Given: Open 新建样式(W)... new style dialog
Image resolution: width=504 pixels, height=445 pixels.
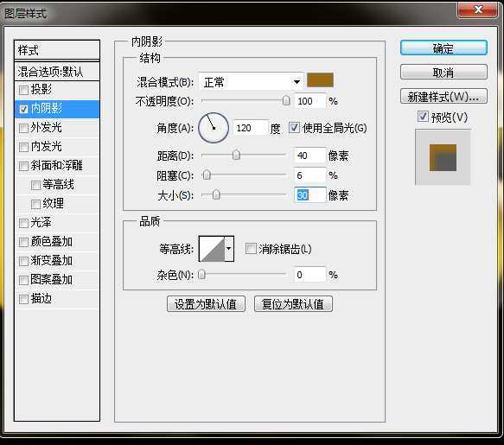Looking at the screenshot, I should [x=443, y=96].
